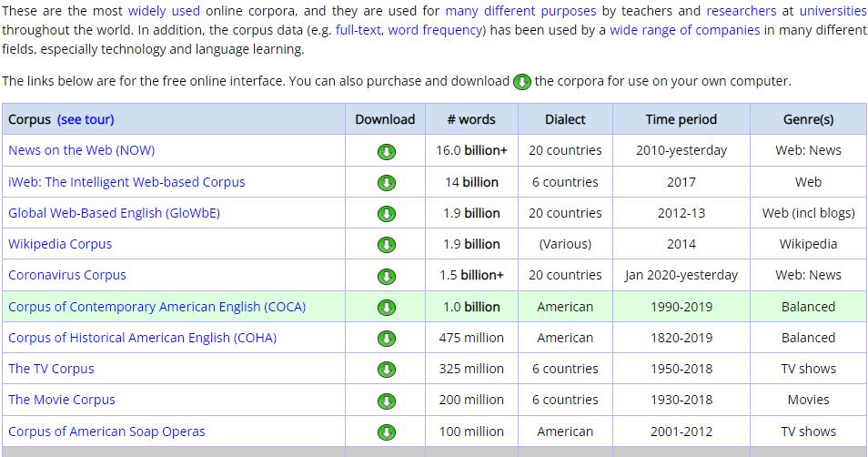Open Corpus of Contemporary American English link
Image resolution: width=868 pixels, height=457 pixels.
(156, 307)
